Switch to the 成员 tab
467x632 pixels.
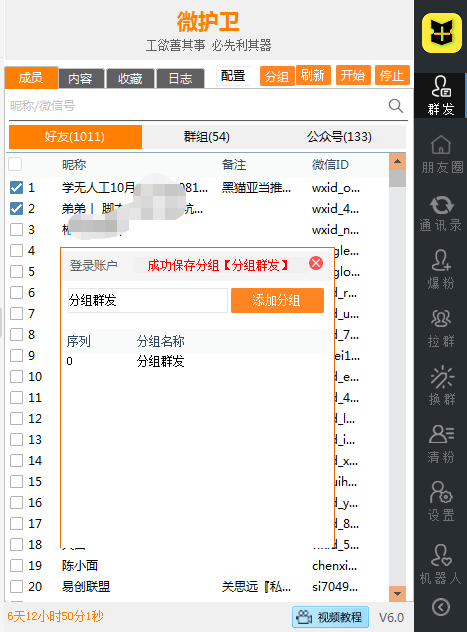pyautogui.click(x=31, y=77)
